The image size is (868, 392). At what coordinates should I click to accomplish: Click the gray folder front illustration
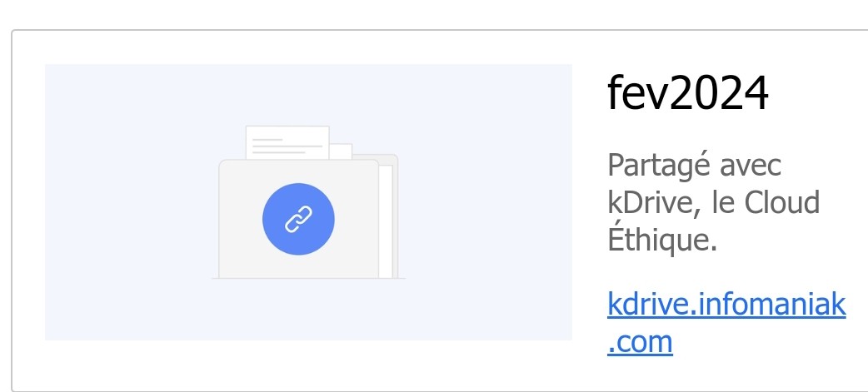pos(299,219)
